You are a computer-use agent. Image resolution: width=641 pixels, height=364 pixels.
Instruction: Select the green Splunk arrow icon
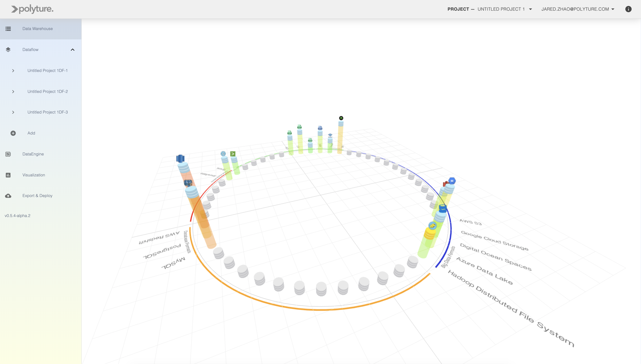pyautogui.click(x=233, y=154)
